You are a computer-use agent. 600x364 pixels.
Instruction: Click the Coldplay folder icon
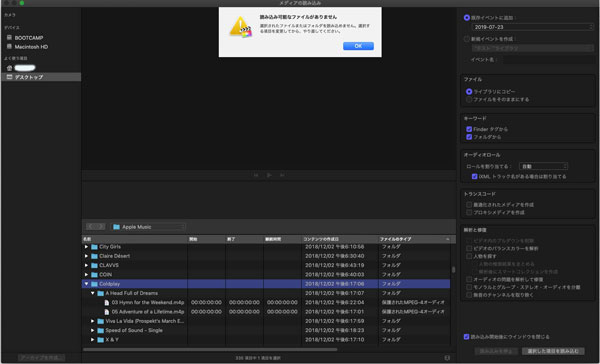click(x=94, y=284)
